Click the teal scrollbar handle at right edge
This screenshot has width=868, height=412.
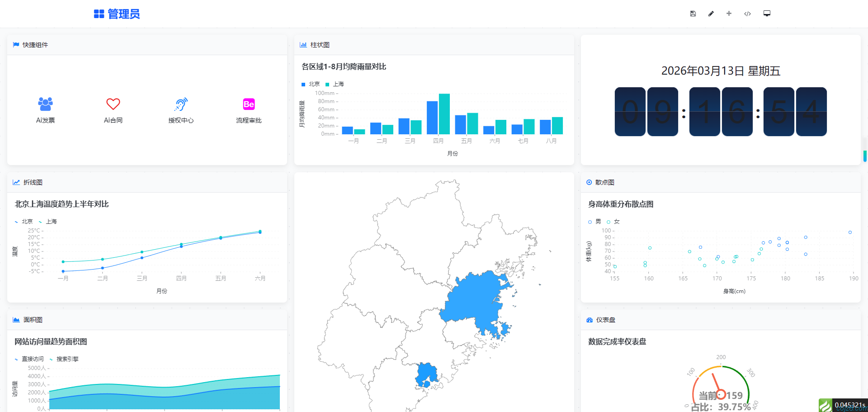(x=865, y=156)
